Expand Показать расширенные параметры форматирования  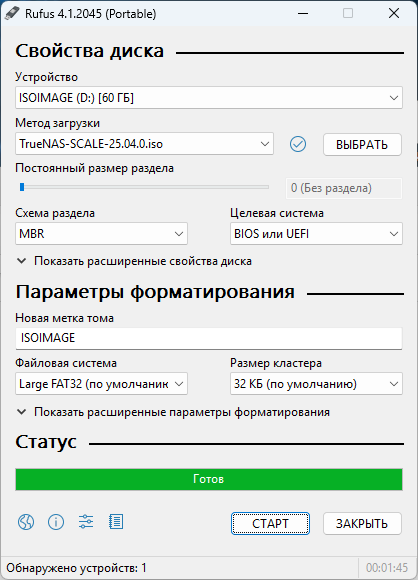click(x=173, y=412)
